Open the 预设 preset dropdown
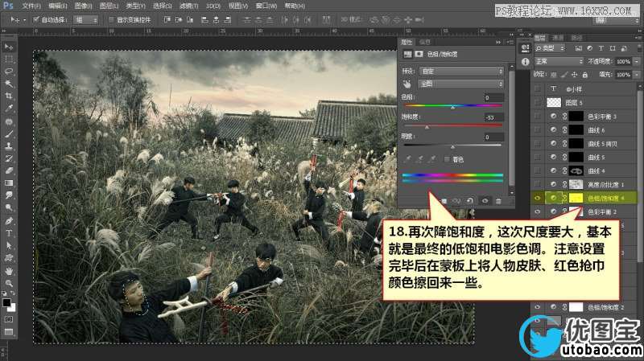 [460, 72]
